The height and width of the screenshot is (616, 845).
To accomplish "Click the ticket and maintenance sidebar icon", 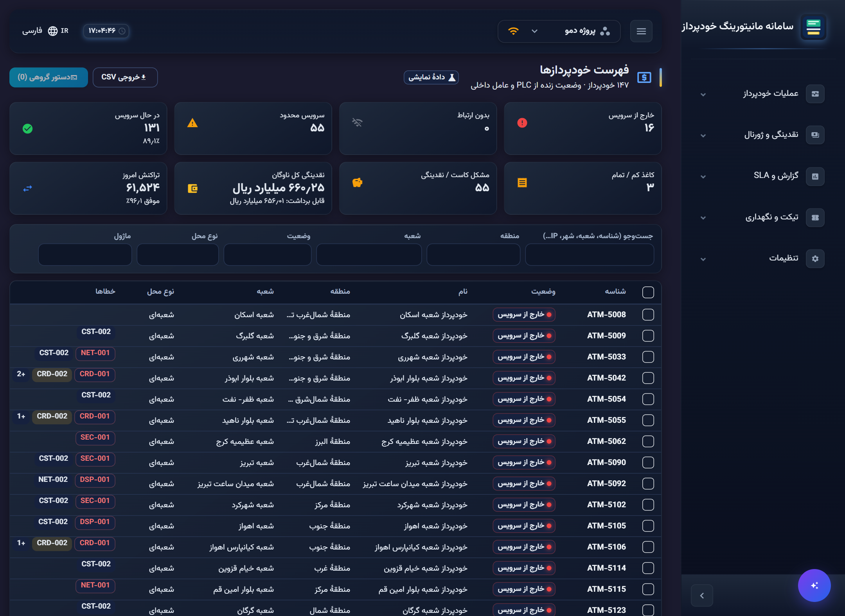I will click(815, 217).
